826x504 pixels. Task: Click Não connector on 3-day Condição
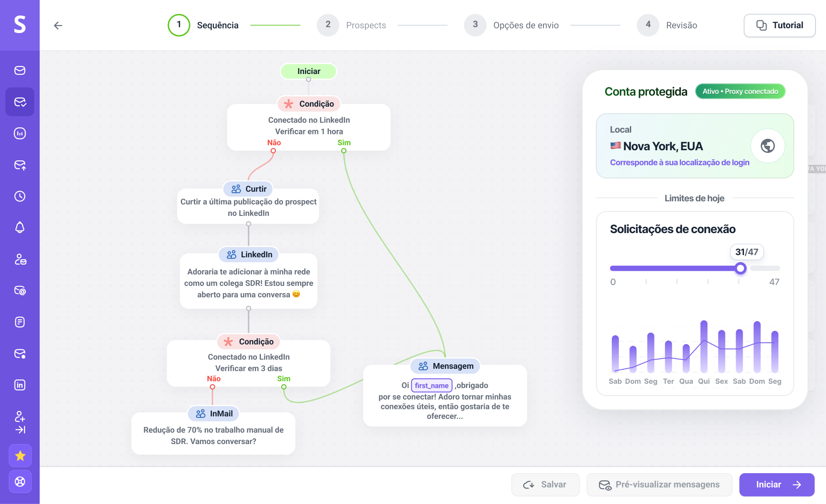(x=212, y=387)
